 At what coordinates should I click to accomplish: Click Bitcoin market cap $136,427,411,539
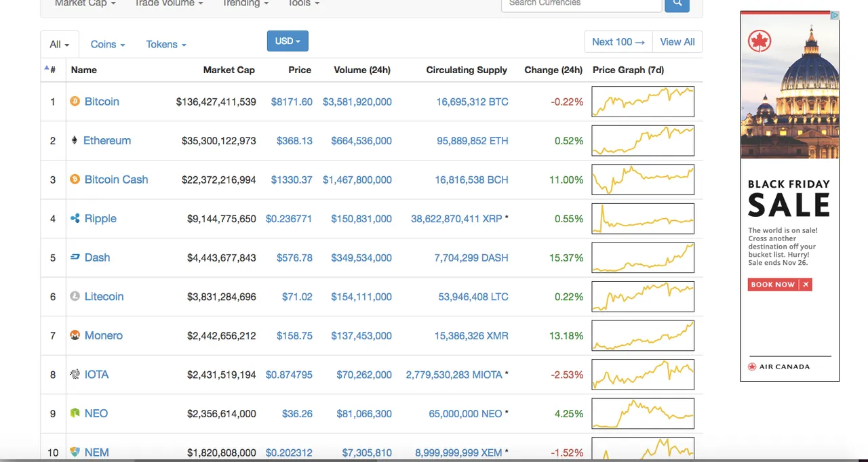coord(216,102)
